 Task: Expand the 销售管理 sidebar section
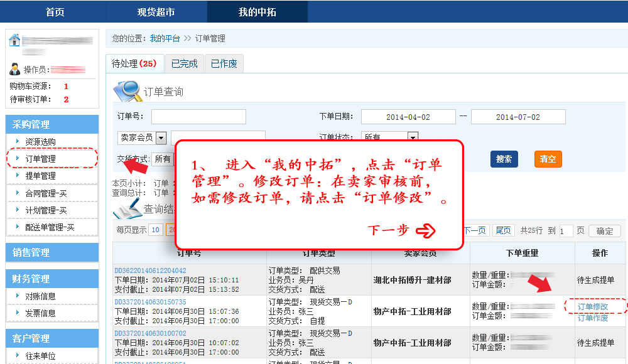[x=51, y=252]
